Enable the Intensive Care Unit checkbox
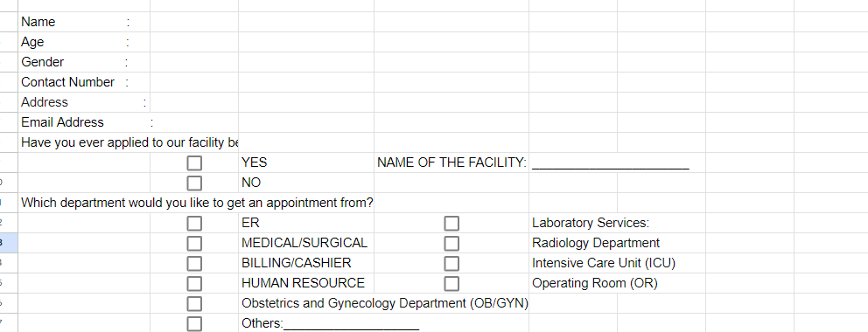The image size is (868, 332). point(451,264)
